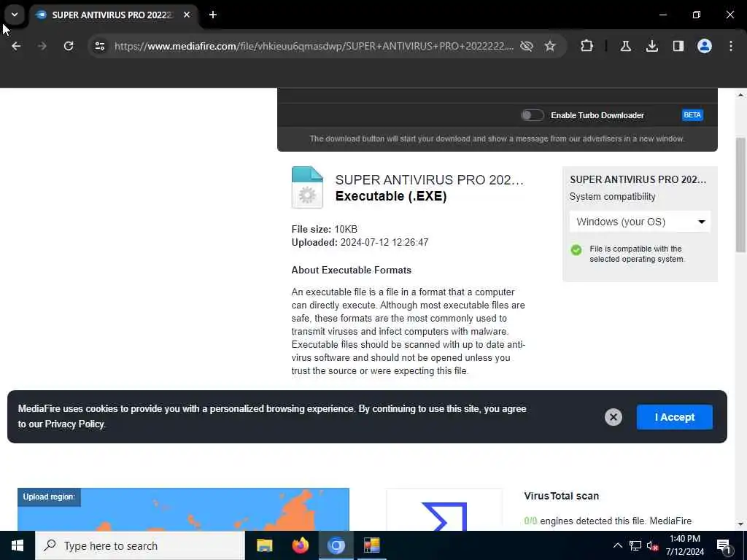
Task: Click the System compatibility label
Action: click(612, 197)
